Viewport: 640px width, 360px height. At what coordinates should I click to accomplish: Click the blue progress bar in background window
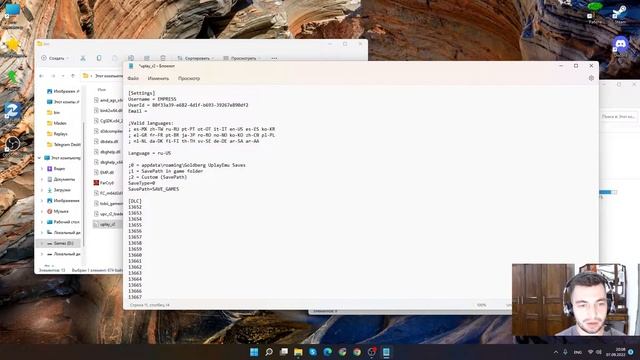coord(608,192)
